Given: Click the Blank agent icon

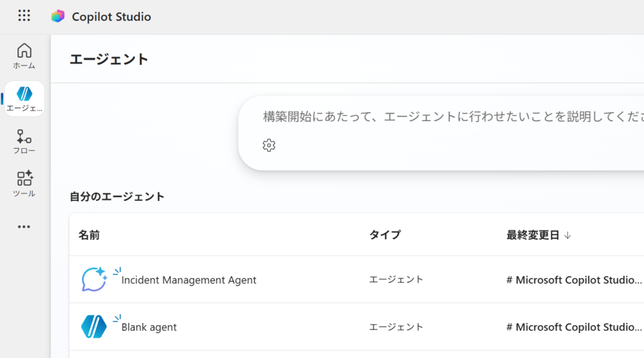Looking at the screenshot, I should tap(94, 327).
